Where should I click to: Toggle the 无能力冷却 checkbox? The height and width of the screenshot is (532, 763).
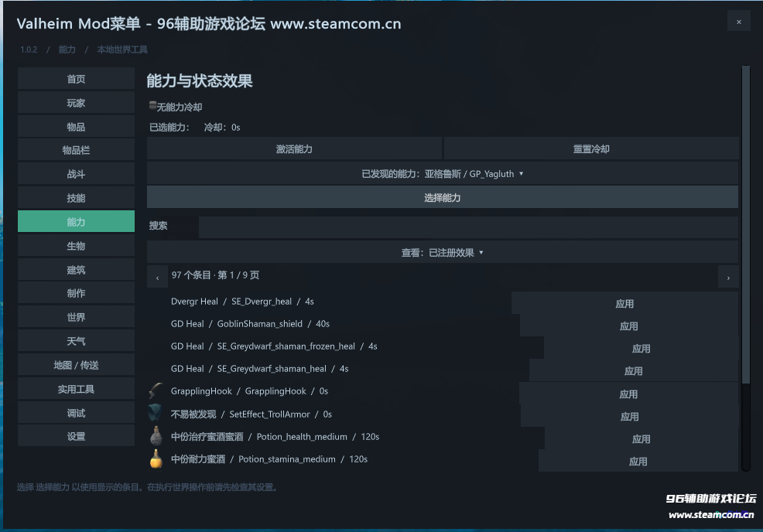152,105
